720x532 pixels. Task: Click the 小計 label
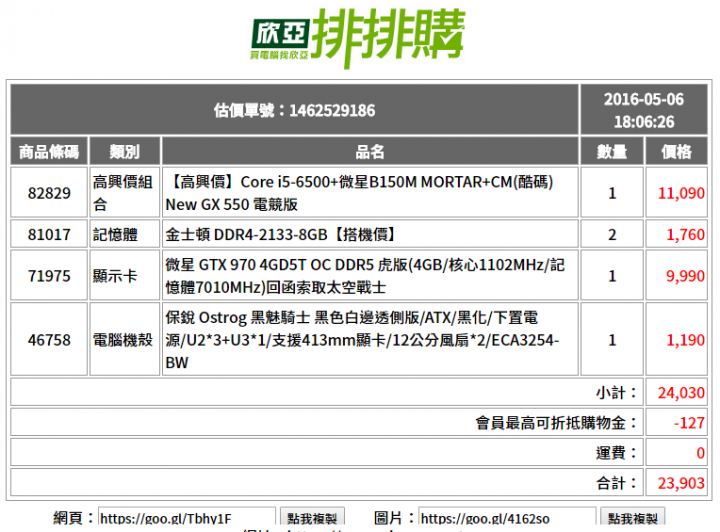pyautogui.click(x=617, y=392)
